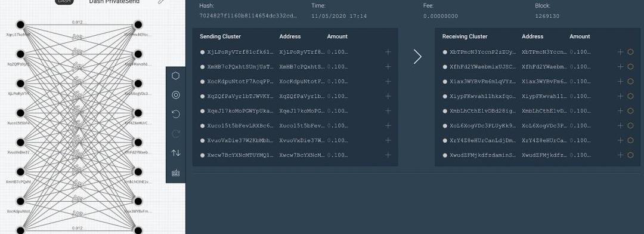This screenshot has width=644, height=234.
Task: Click the time value 11/05/2020 17:14
Action: point(339,16)
